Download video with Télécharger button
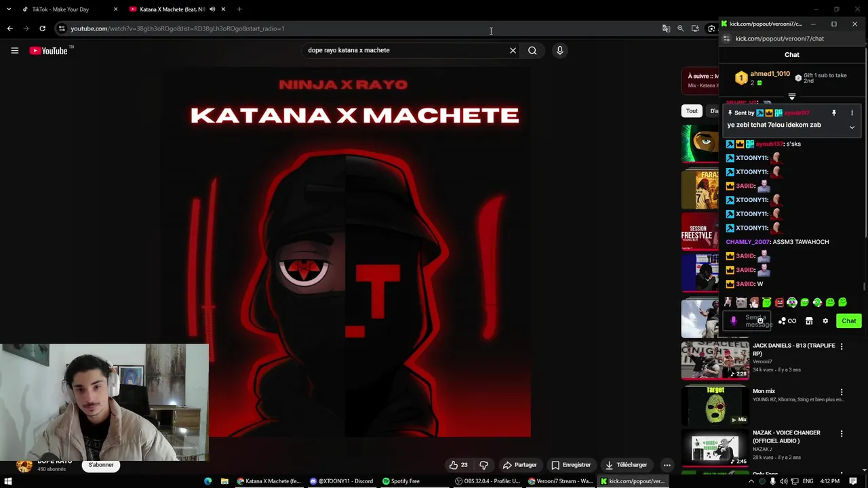 pos(626,465)
